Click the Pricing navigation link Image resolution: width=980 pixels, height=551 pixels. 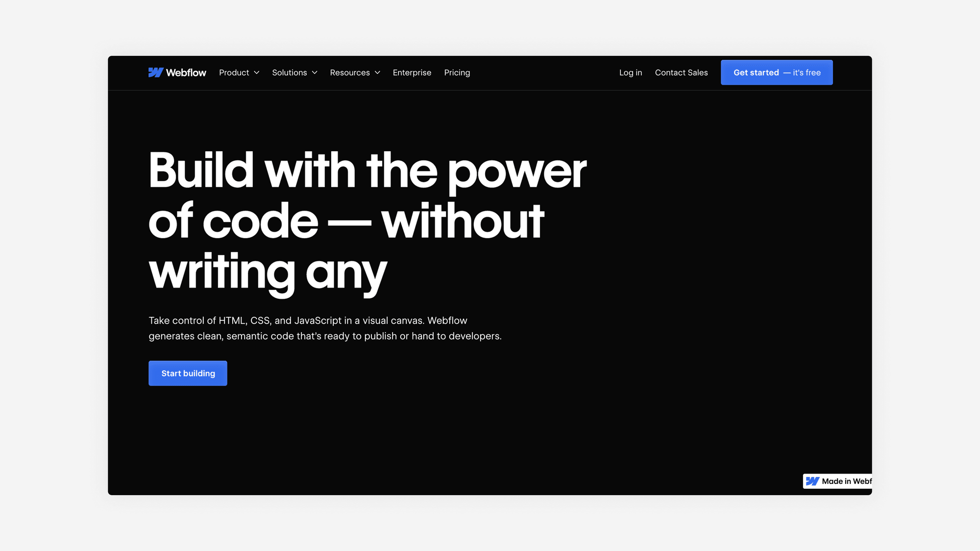point(456,72)
